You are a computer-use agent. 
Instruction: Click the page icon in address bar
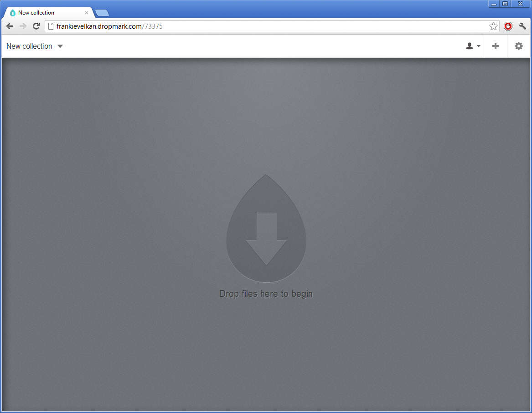pyautogui.click(x=51, y=26)
